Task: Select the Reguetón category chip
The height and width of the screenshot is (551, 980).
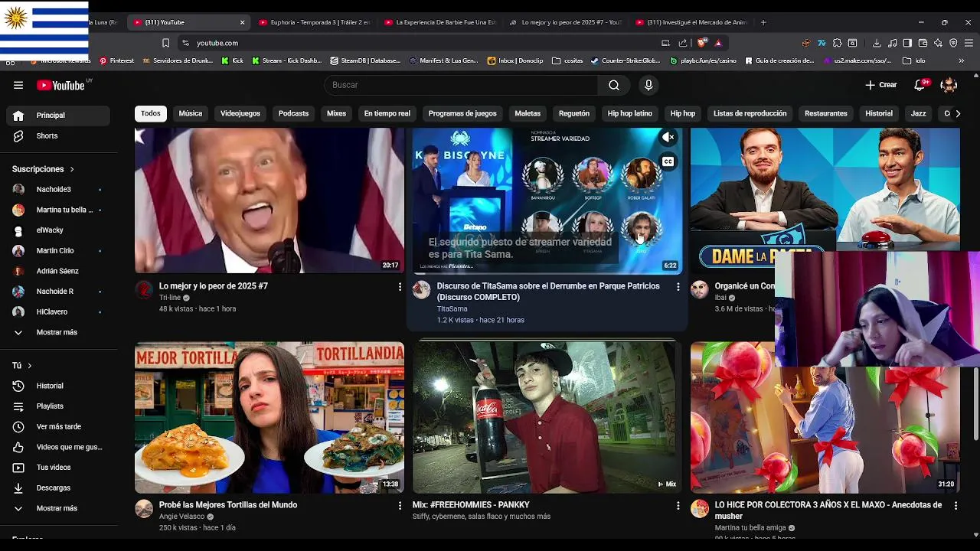Action: pyautogui.click(x=574, y=113)
